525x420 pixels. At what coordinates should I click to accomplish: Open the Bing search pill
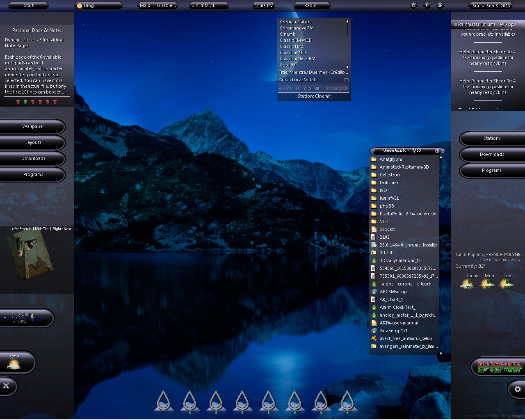coord(98,6)
